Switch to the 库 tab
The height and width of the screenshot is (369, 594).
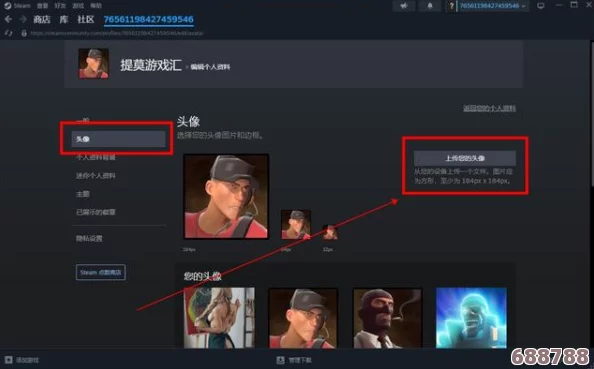tap(64, 19)
